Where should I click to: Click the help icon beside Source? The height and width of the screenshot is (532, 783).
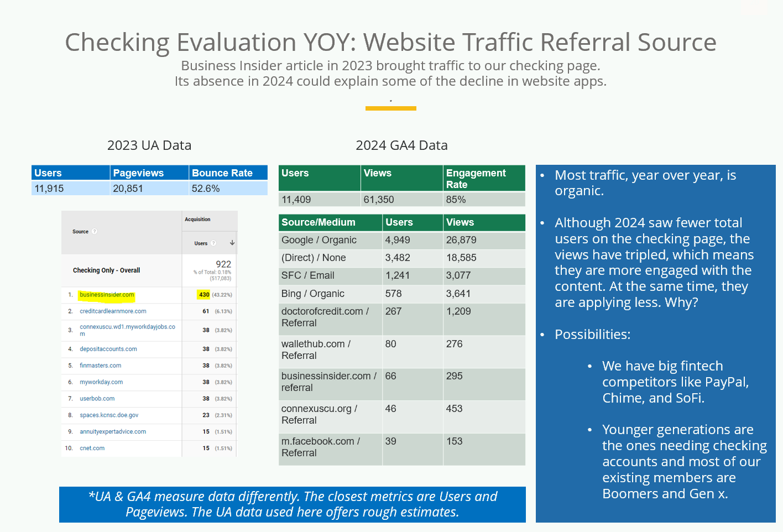(x=95, y=232)
